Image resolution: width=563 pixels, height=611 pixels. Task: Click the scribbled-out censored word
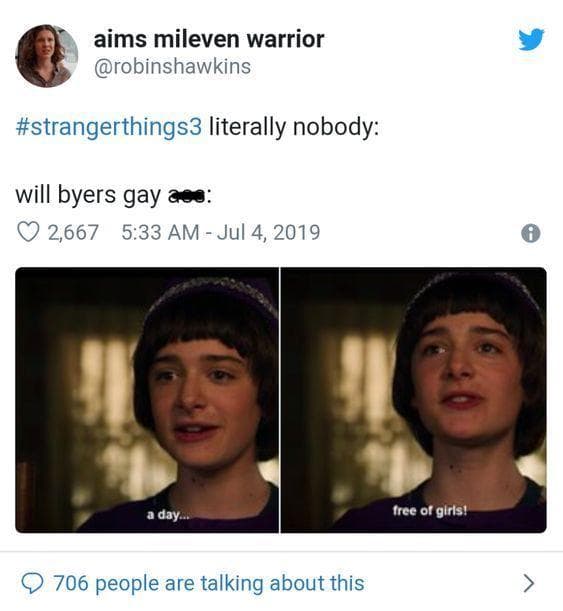pos(187,196)
